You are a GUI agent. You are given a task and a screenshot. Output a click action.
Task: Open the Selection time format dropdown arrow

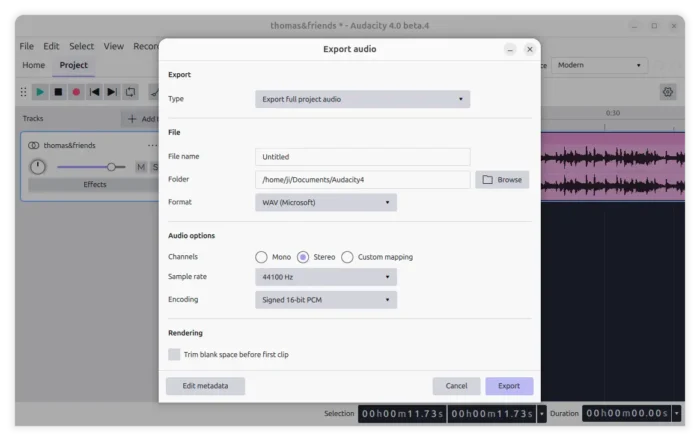point(542,414)
